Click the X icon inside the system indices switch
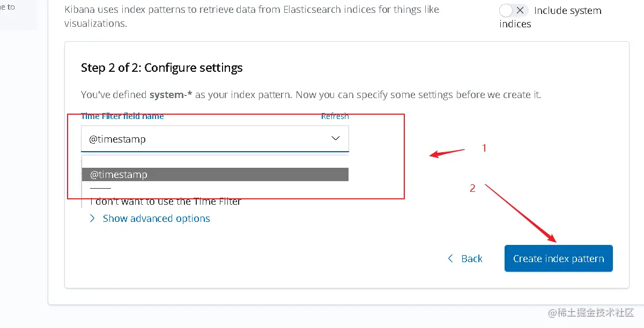 coord(519,11)
